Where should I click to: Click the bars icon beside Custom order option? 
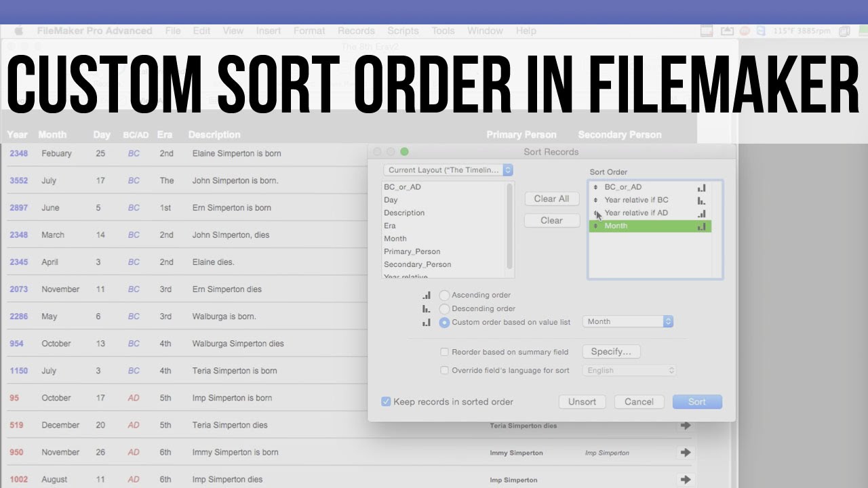(427, 323)
